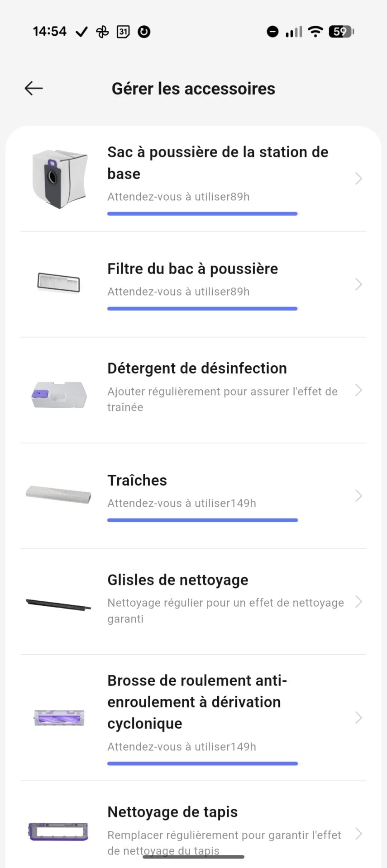Viewport: 387px width, 868px height.
Task: Tap the Traîches remaining-hours progress bar
Action: coord(202,520)
